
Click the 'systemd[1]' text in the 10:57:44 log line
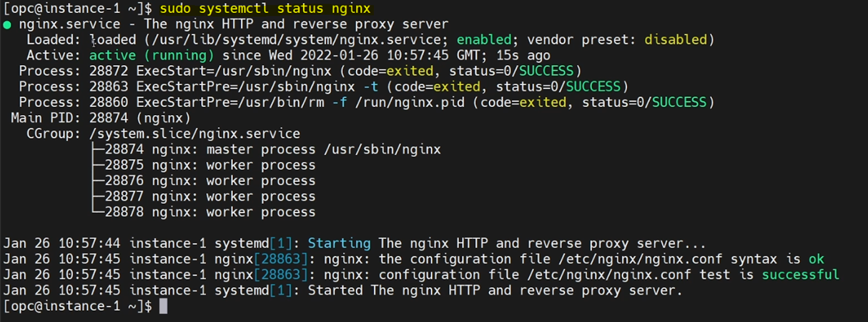[253, 244]
